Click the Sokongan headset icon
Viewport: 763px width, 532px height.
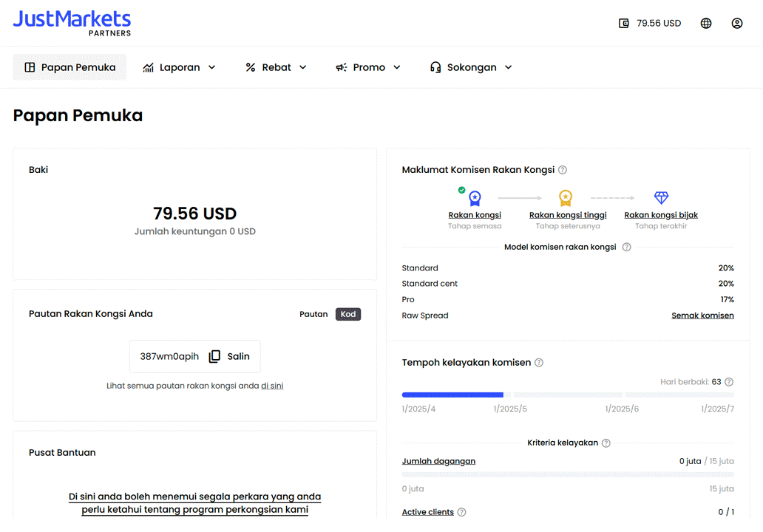coord(435,67)
